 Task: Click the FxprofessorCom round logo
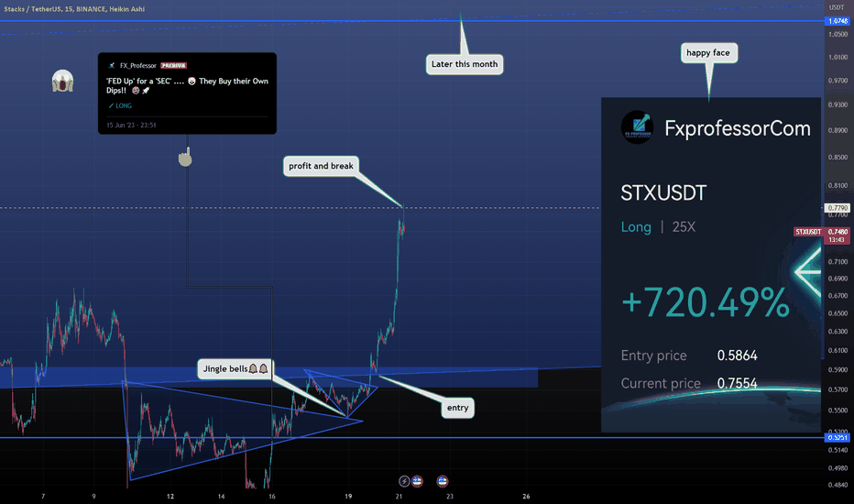(637, 127)
